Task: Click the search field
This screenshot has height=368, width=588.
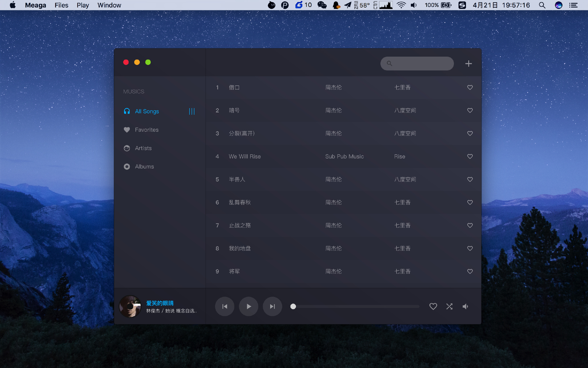Action: coord(421,64)
